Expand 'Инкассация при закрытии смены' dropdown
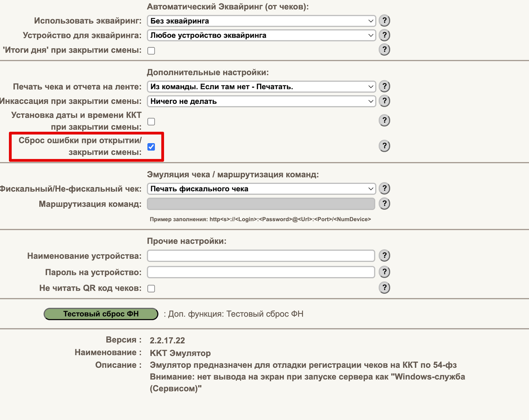This screenshot has height=420, width=529. pos(261,101)
